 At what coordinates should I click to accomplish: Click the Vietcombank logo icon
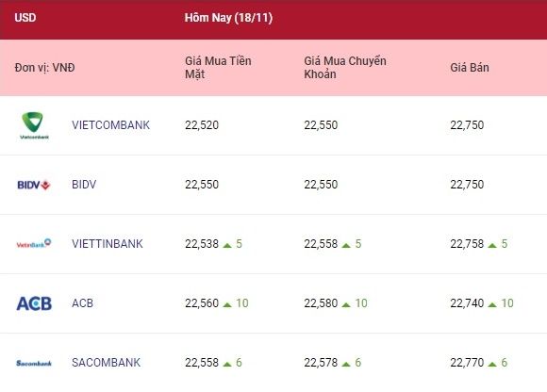pos(34,125)
